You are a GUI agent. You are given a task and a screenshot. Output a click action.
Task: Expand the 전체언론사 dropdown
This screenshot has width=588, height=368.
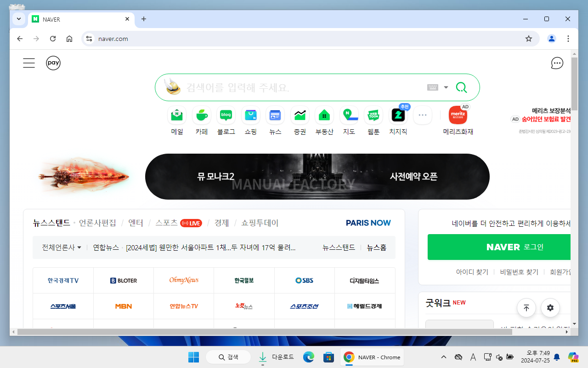(62, 247)
